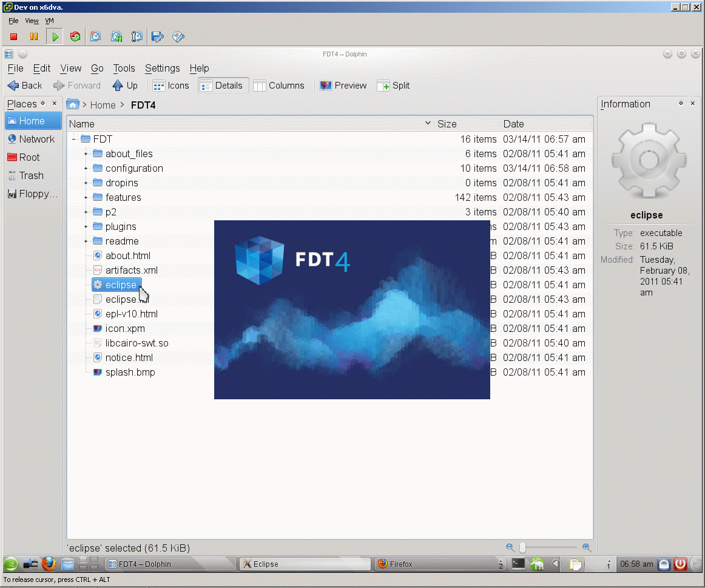
Task: Open Dolphin's Help menu
Action: tap(199, 69)
